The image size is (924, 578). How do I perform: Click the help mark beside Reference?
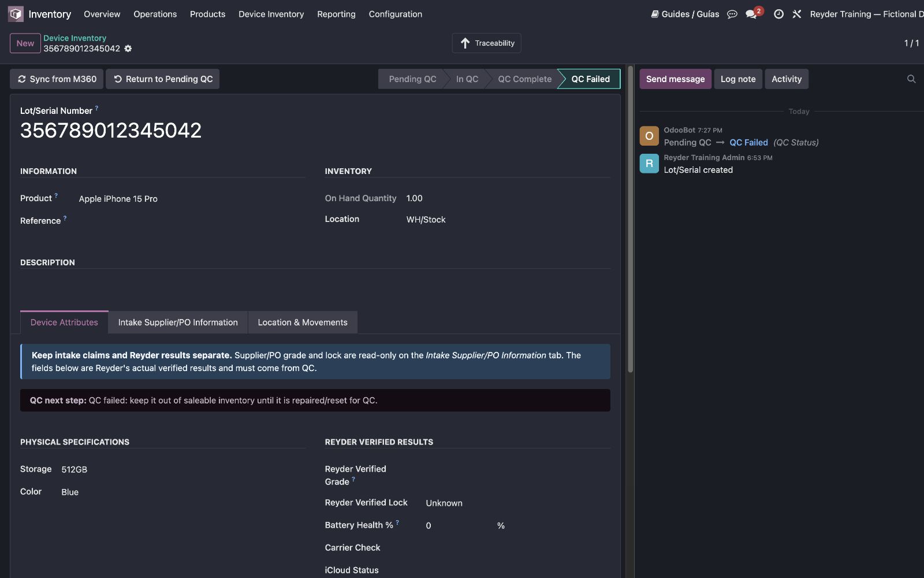(65, 218)
